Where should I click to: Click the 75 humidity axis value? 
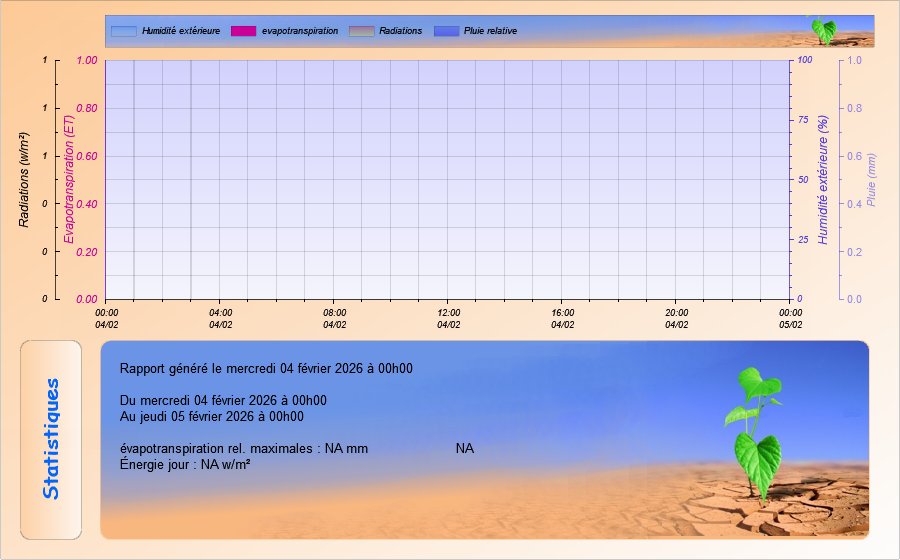(803, 120)
